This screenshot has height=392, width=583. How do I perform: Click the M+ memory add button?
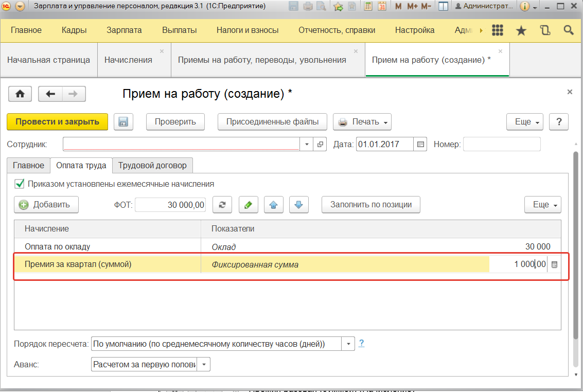[x=412, y=6]
